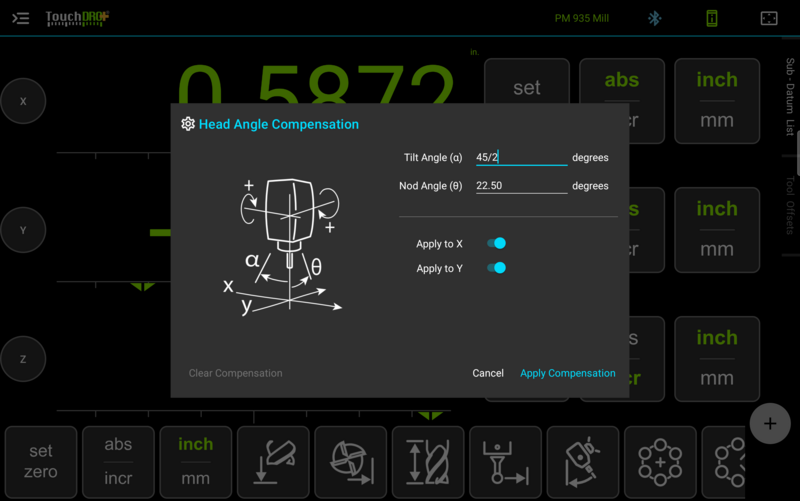Viewport: 800px width, 501px height.
Task: Open the navigation drawer menu icon
Action: 20,18
